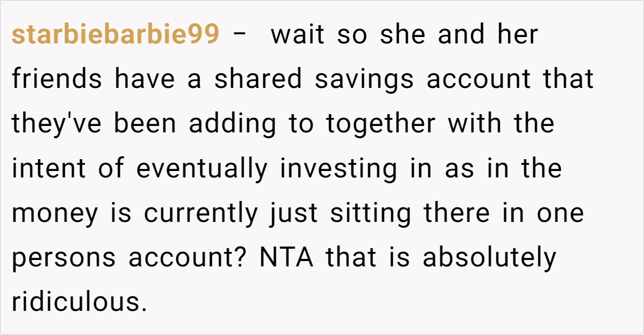
Task: Click the word "savings" in the comment
Action: coord(364,79)
